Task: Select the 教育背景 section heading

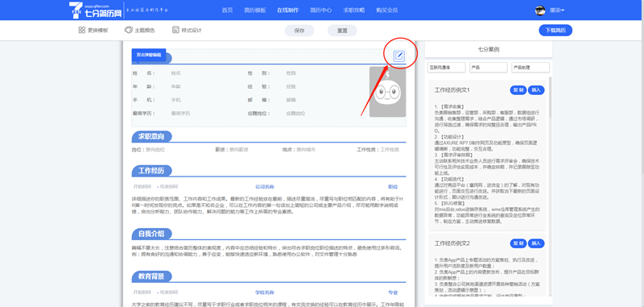Action: tap(151, 276)
